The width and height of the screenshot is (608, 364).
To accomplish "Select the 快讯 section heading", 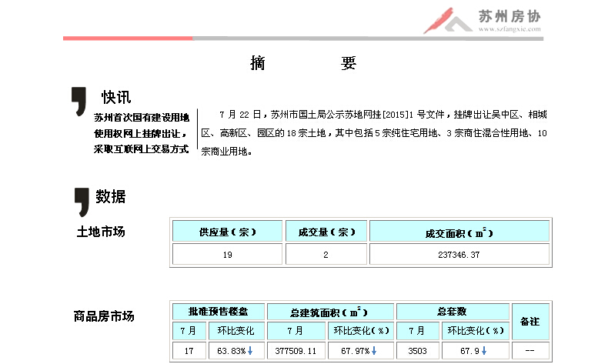I will 116,97.
